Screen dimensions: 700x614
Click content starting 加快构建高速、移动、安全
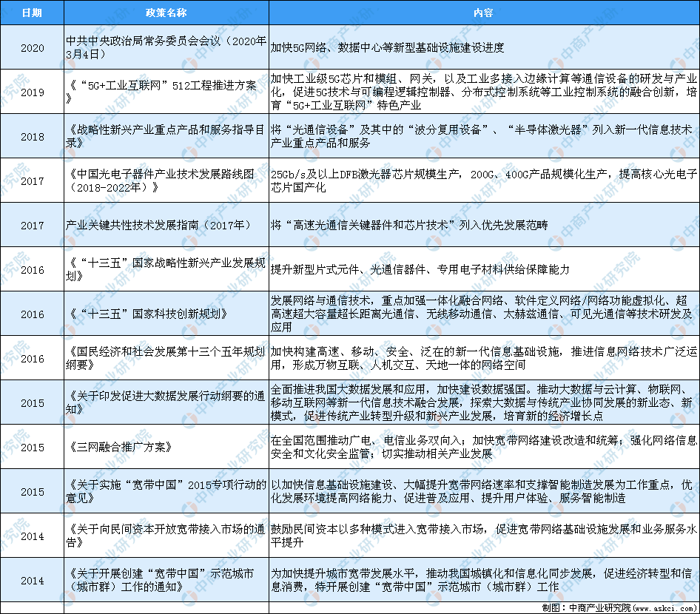(484, 358)
